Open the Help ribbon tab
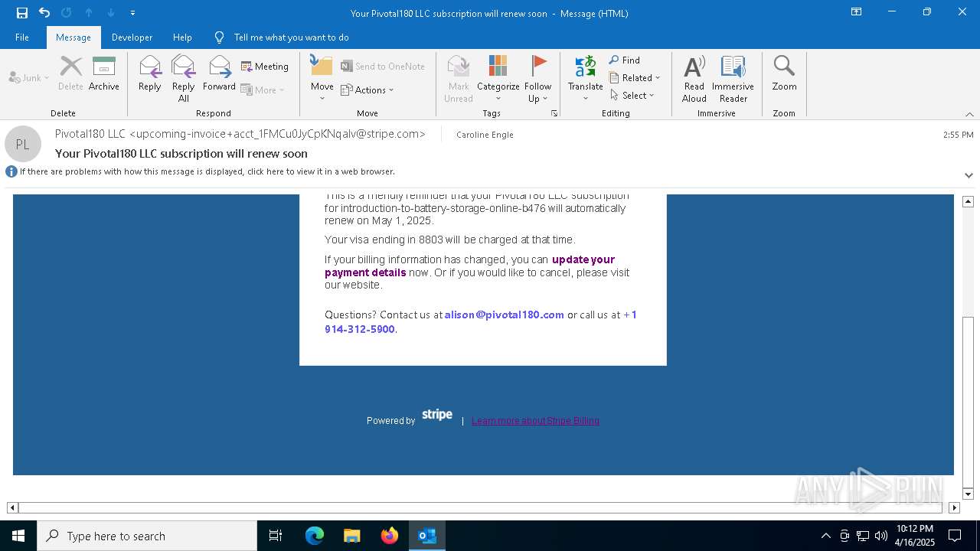 pyautogui.click(x=182, y=37)
